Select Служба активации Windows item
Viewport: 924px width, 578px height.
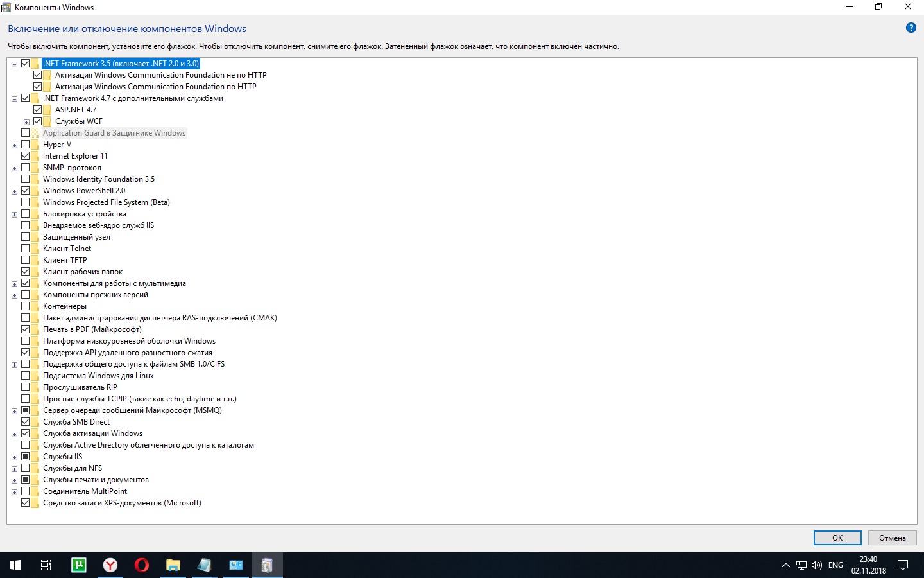[93, 433]
